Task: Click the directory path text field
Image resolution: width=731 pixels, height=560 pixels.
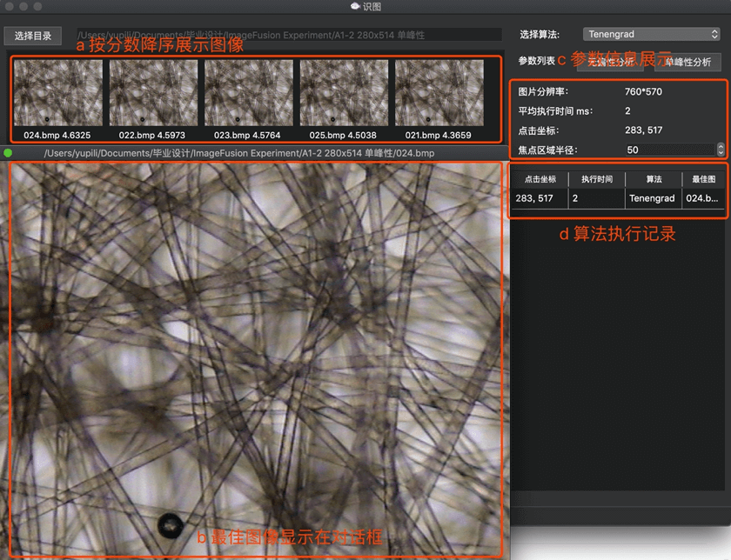Action: [x=287, y=35]
